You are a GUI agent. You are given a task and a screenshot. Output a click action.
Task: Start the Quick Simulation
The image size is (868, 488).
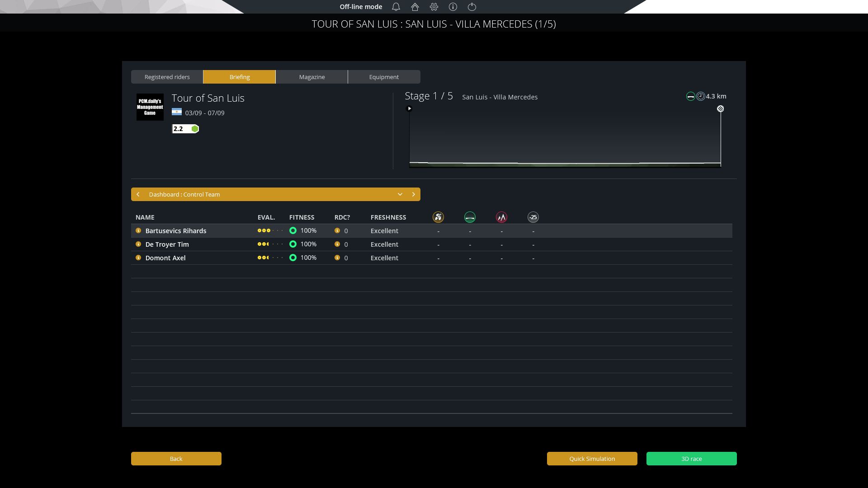(x=592, y=459)
